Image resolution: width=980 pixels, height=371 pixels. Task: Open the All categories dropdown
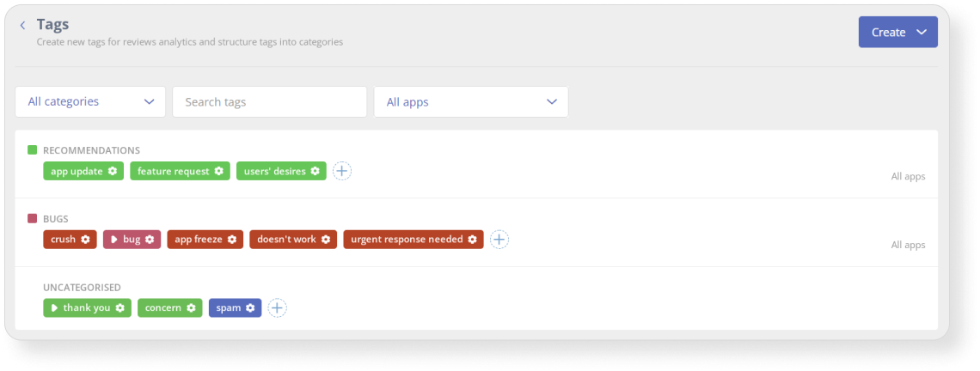[x=90, y=102]
